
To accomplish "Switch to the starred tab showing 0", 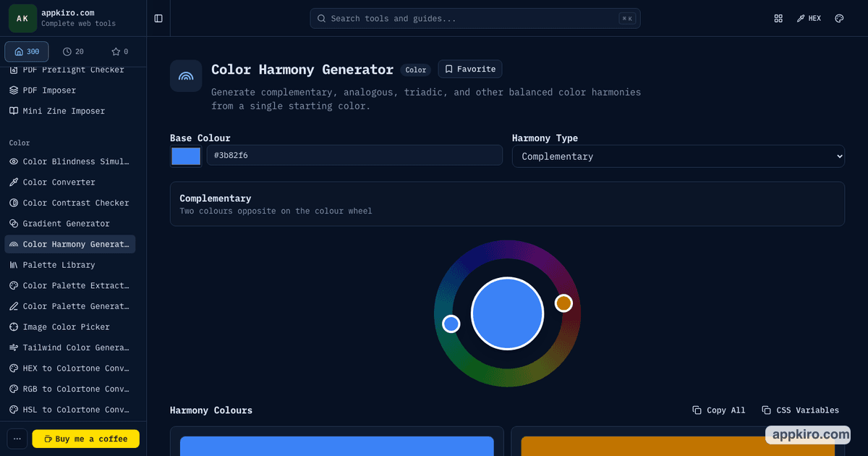I will point(119,51).
